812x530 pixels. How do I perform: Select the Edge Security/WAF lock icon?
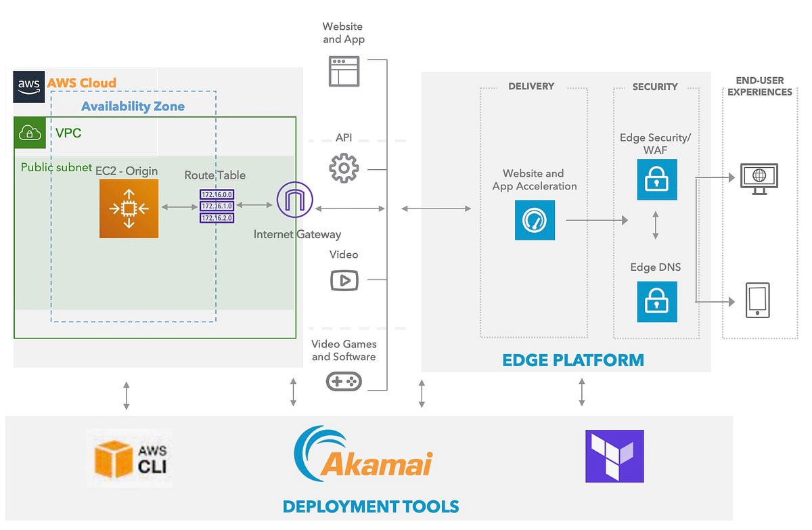pyautogui.click(x=656, y=180)
